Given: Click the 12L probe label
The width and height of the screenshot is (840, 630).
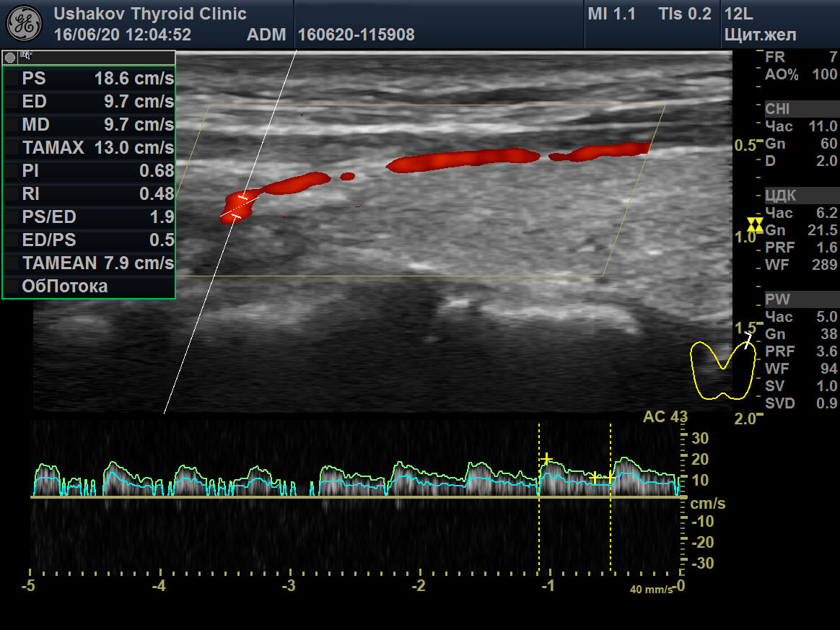Looking at the screenshot, I should (x=739, y=14).
